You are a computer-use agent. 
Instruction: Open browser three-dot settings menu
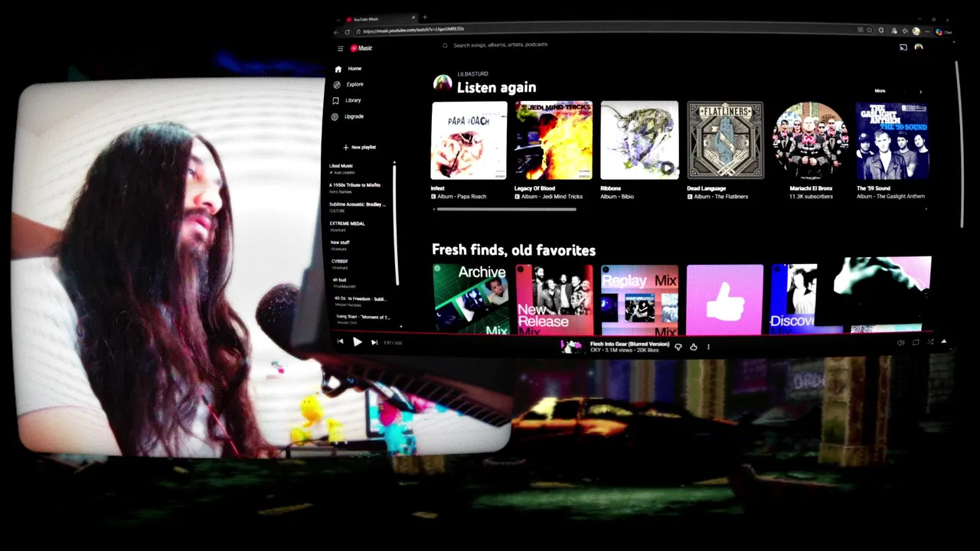[x=928, y=31]
